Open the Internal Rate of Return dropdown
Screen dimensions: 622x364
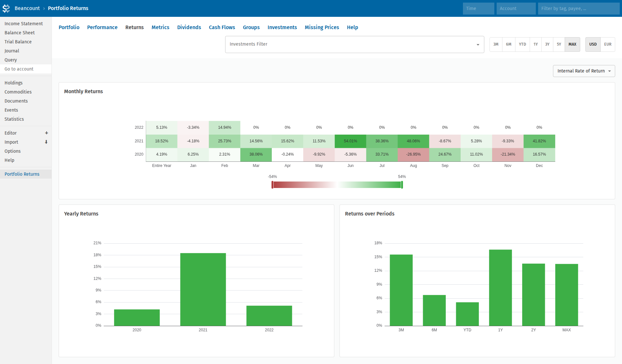(584, 71)
